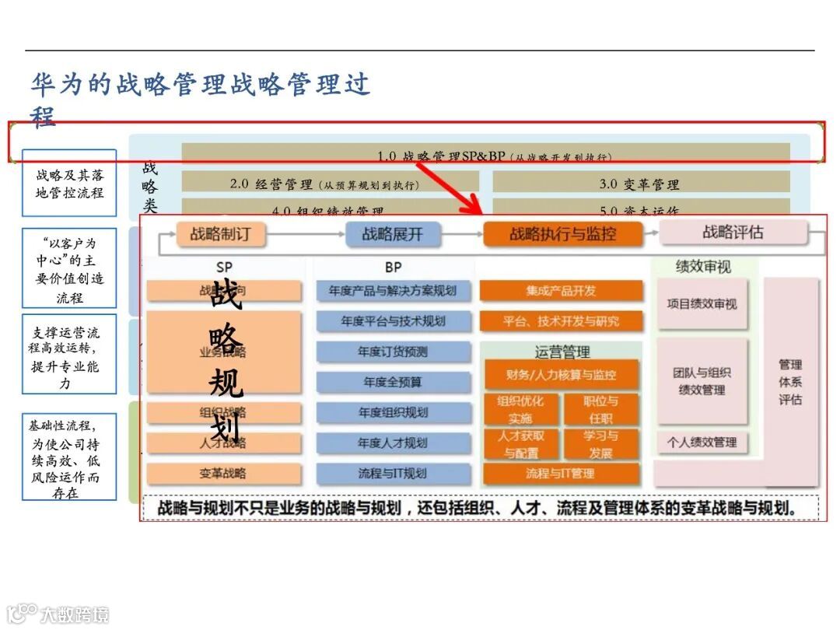The height and width of the screenshot is (630, 840).
Task: Click the 2.0 经营管理 bar
Action: pyautogui.click(x=330, y=181)
